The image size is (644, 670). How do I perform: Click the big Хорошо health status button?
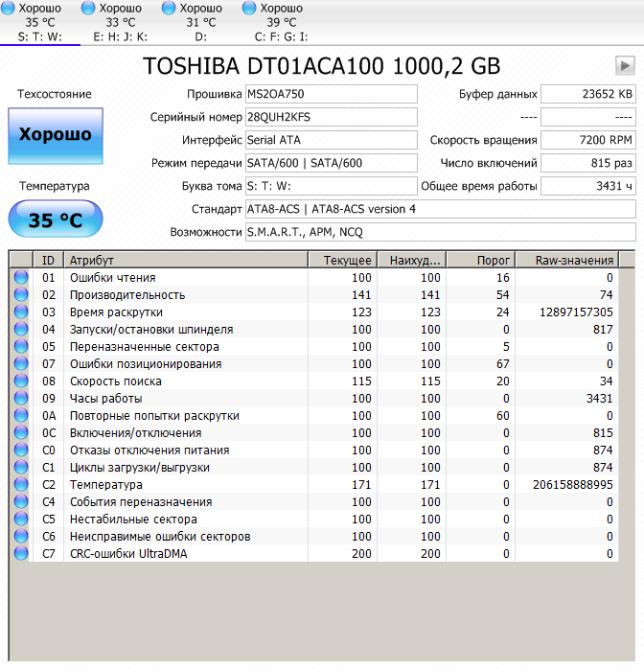(x=56, y=135)
